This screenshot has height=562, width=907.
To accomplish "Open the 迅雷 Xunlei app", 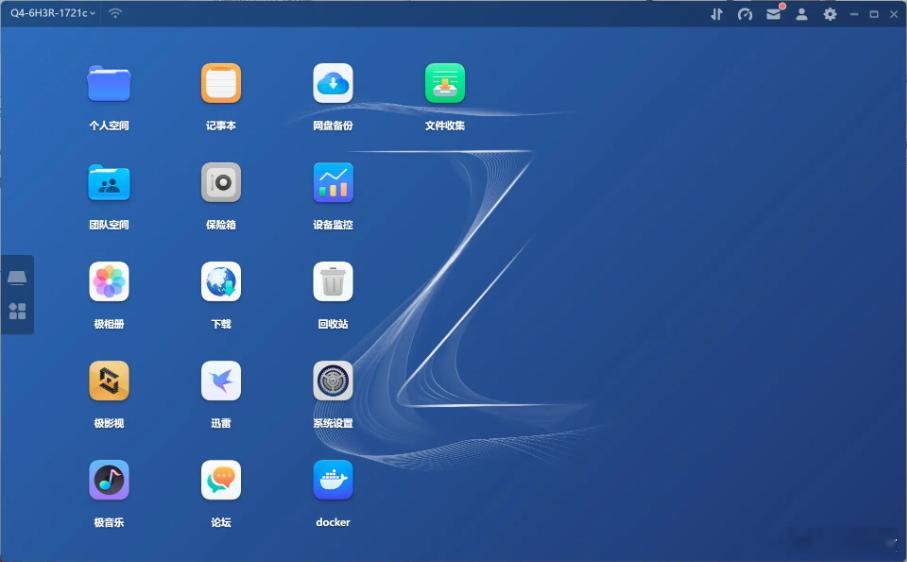I will coord(221,381).
